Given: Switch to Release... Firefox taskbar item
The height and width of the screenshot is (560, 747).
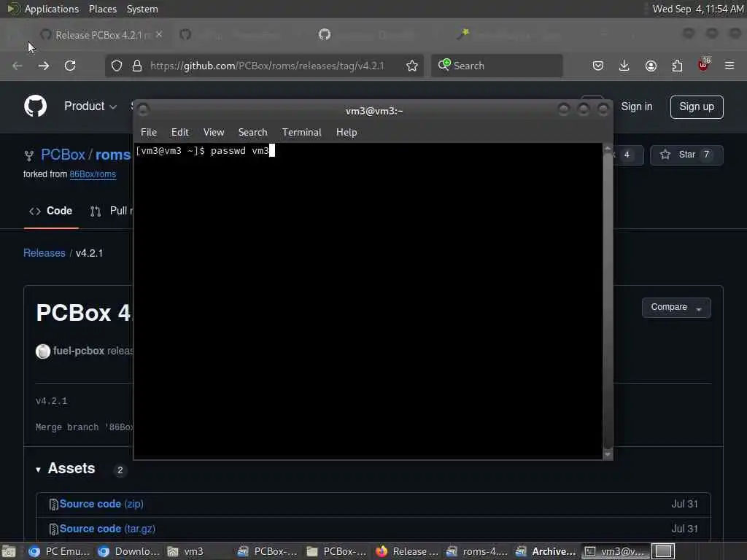Looking at the screenshot, I should 407,551.
